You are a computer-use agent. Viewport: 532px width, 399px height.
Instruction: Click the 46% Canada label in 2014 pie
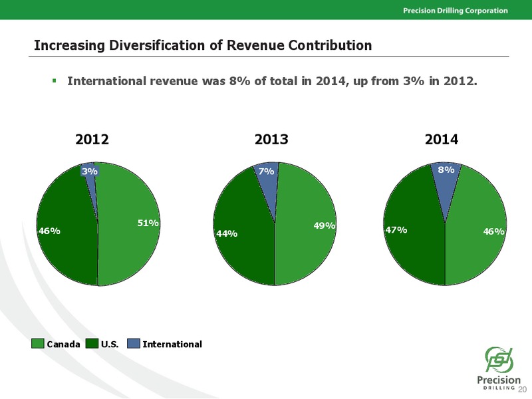[x=494, y=231]
